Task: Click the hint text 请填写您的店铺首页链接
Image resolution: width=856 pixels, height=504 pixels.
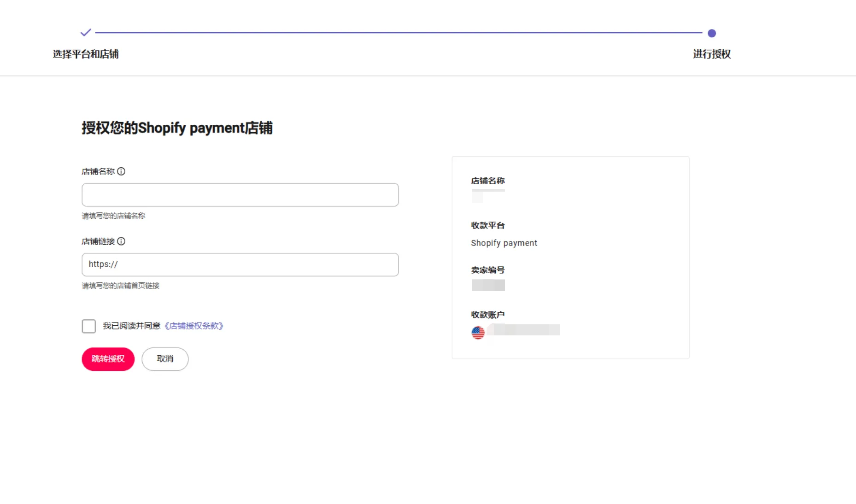Action: pos(121,286)
